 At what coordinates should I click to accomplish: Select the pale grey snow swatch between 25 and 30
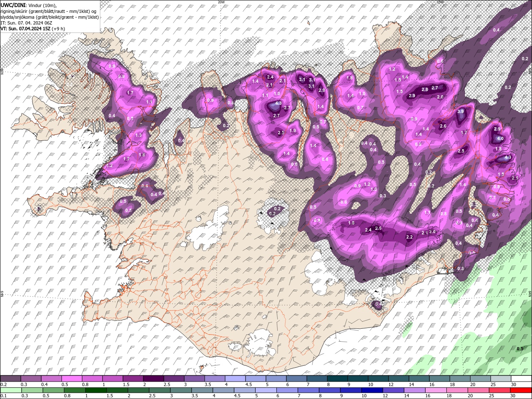(501, 379)
